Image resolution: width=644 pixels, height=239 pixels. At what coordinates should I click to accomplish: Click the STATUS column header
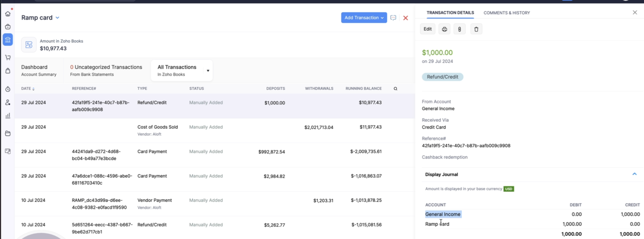[197, 89]
